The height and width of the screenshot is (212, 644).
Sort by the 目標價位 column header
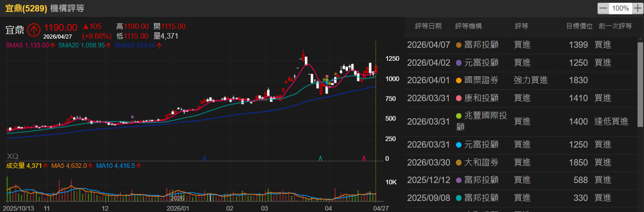click(x=579, y=26)
